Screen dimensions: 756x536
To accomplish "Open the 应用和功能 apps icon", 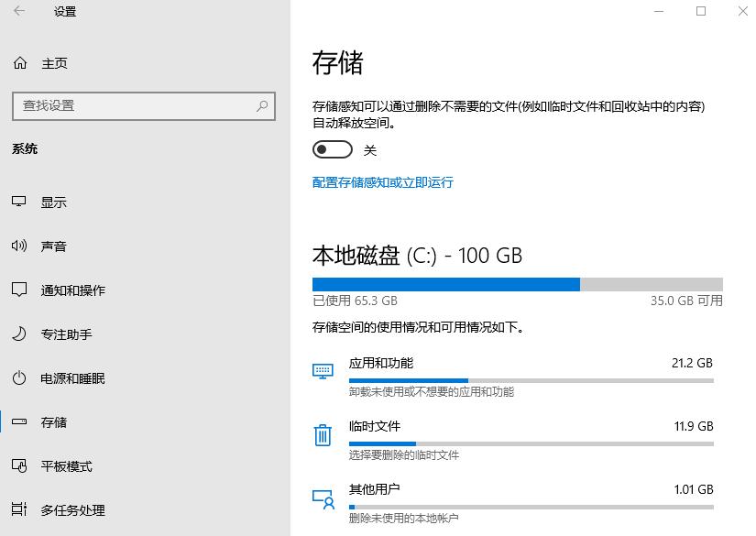I will pos(323,370).
